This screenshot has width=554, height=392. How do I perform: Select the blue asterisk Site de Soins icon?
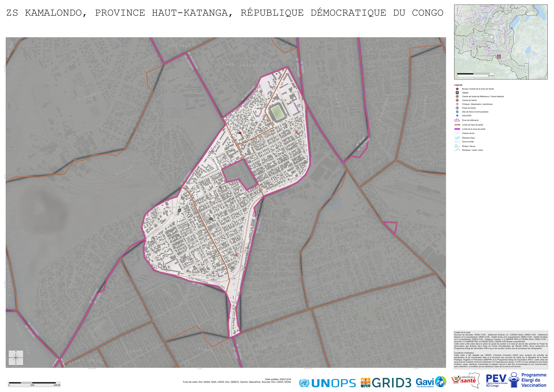pyautogui.click(x=457, y=112)
